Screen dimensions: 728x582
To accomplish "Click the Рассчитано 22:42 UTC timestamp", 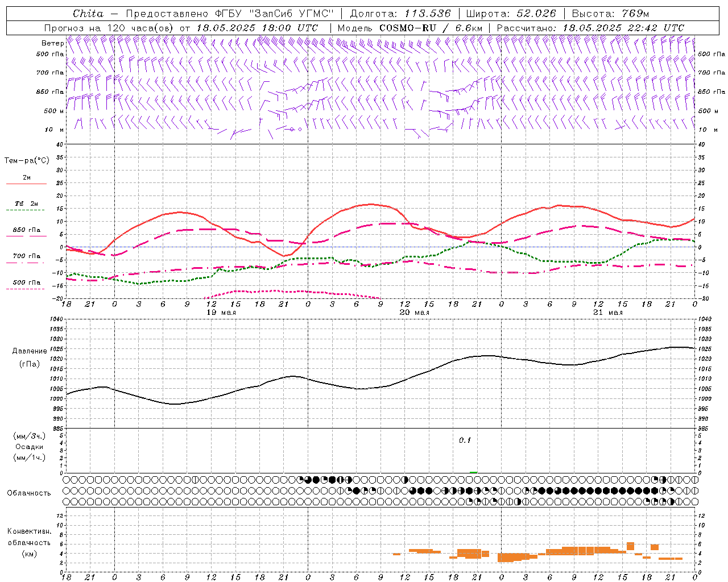I will (x=590, y=28).
